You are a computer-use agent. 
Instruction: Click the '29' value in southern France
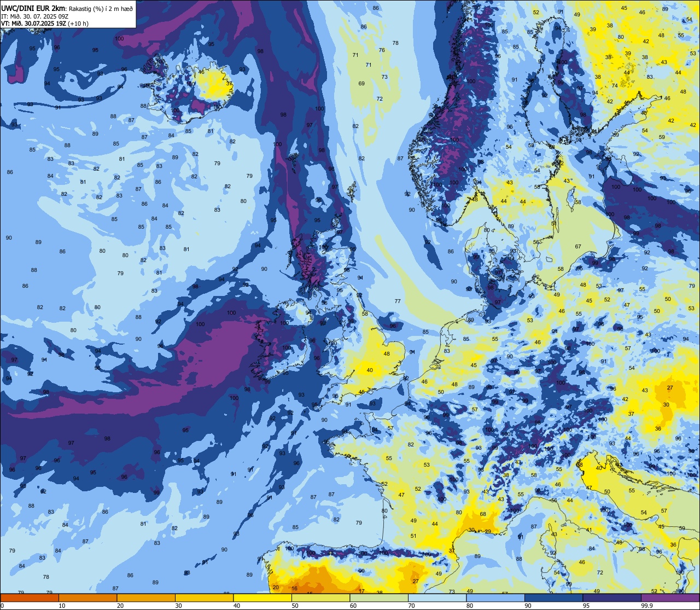click(x=488, y=532)
